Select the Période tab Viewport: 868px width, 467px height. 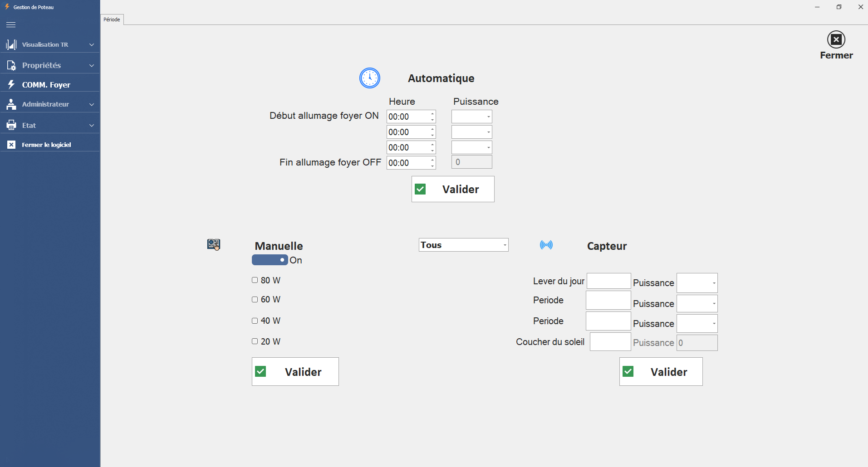point(112,19)
